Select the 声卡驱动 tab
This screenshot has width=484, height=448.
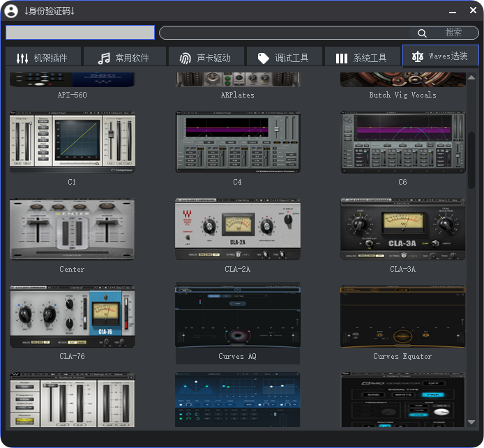click(206, 56)
